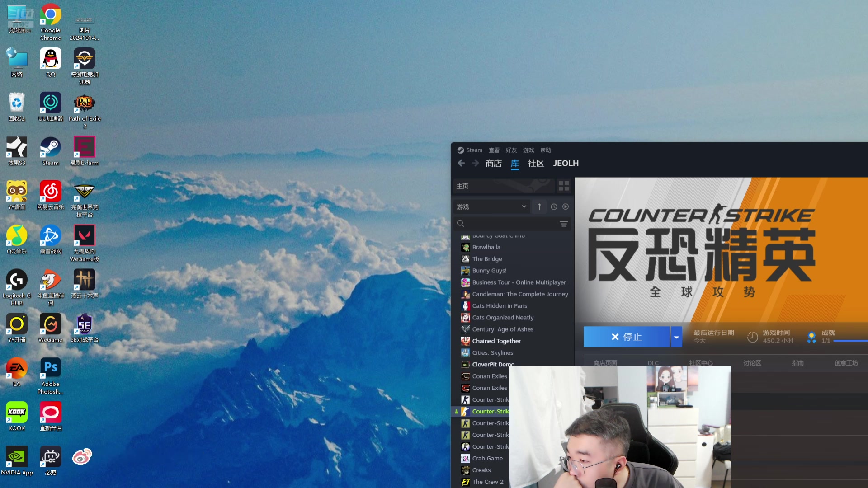Select Chained Together in library

click(512, 341)
